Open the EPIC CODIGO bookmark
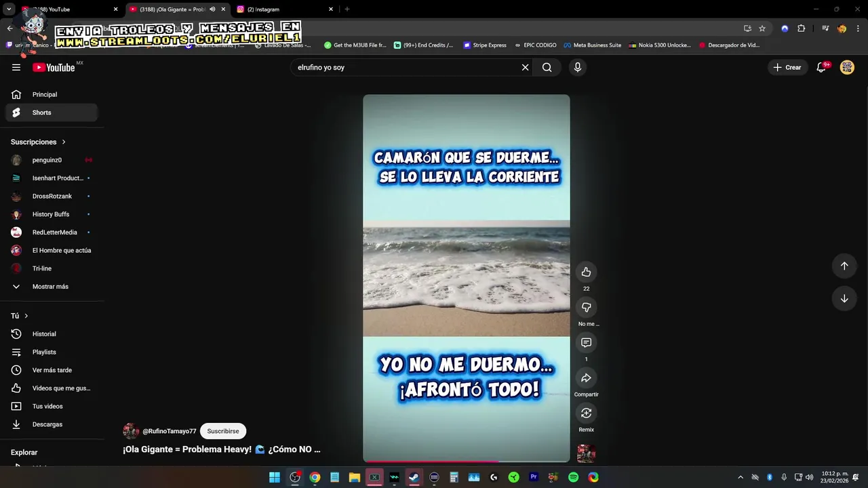The width and height of the screenshot is (868, 488). coord(535,45)
